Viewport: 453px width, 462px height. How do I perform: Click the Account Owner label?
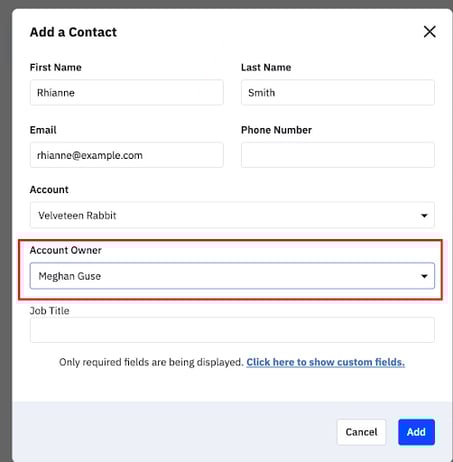pos(66,250)
